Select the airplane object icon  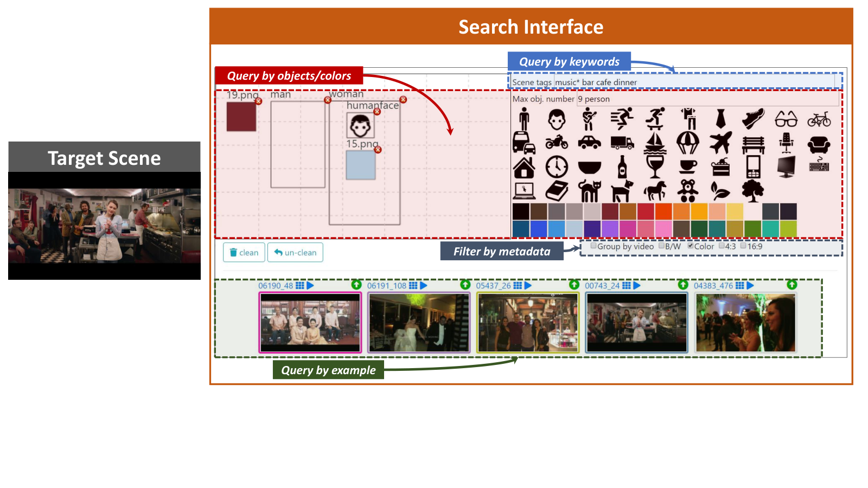point(720,143)
